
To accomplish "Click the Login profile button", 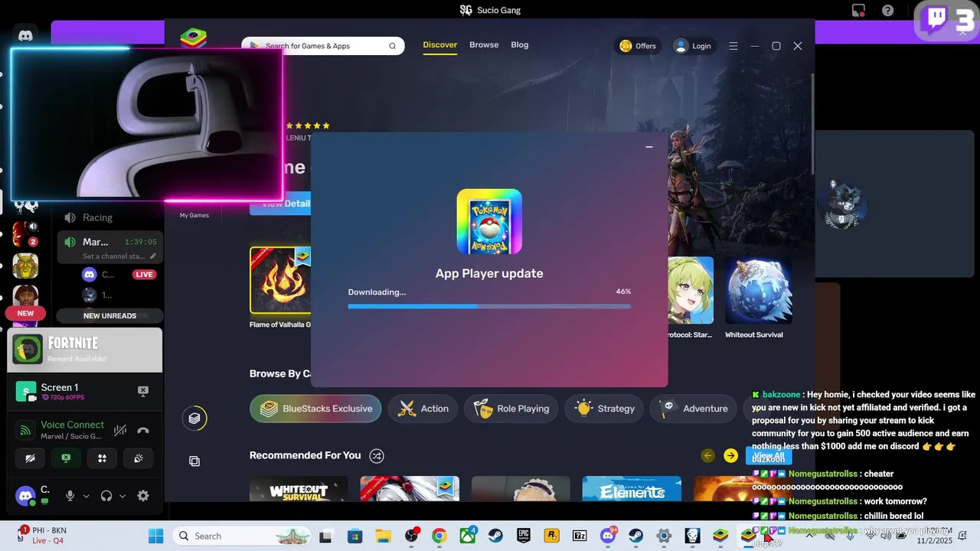I will pyautogui.click(x=692, y=46).
